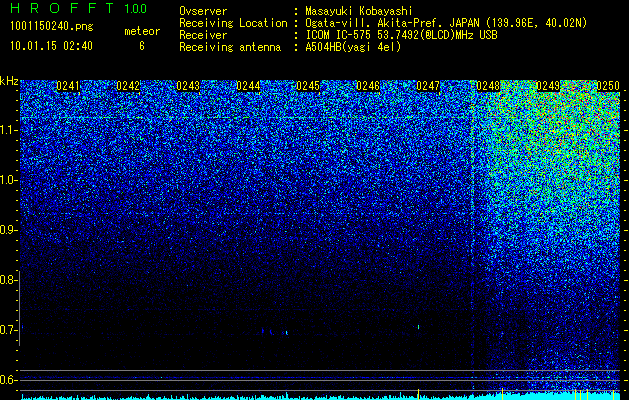Click the 0246 time marker
The width and height of the screenshot is (629, 400).
pos(368,86)
